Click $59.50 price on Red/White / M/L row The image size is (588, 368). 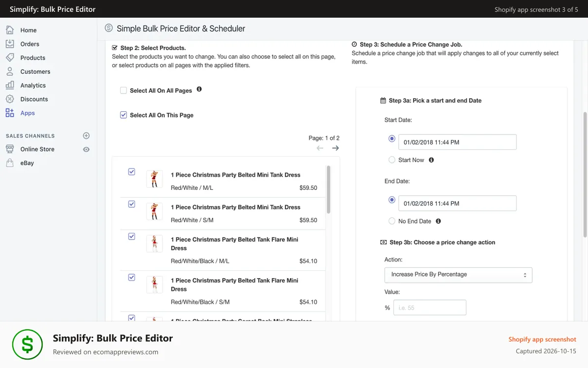(308, 188)
